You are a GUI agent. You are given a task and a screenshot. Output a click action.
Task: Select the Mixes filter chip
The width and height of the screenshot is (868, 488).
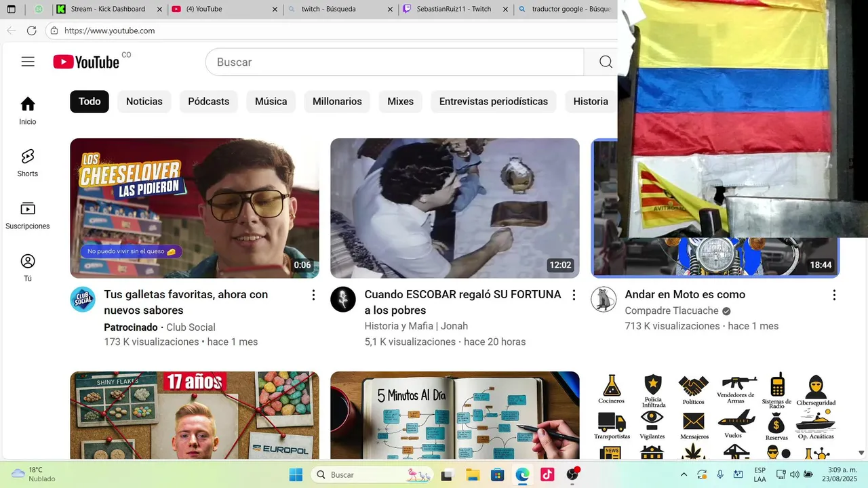[x=400, y=101]
